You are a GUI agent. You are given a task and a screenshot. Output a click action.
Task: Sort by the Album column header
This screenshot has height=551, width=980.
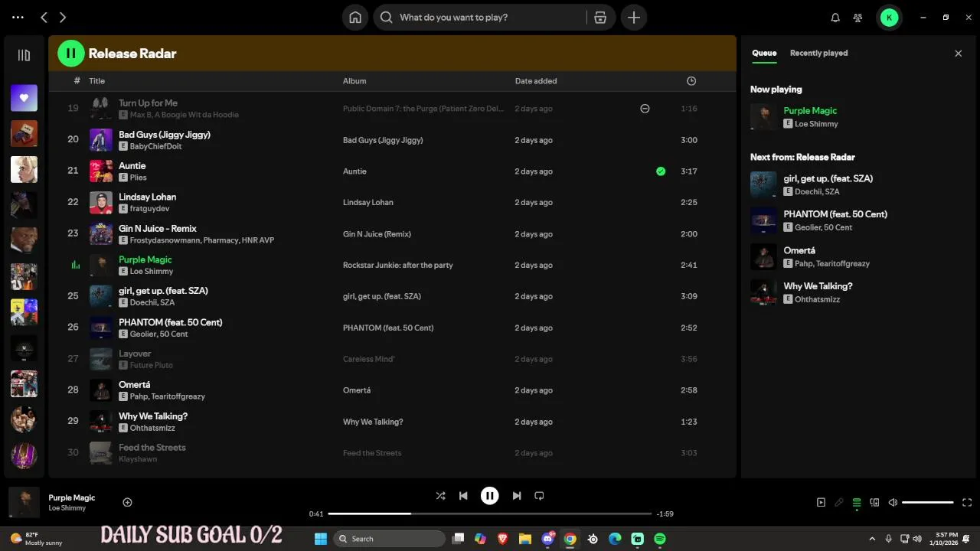354,81
